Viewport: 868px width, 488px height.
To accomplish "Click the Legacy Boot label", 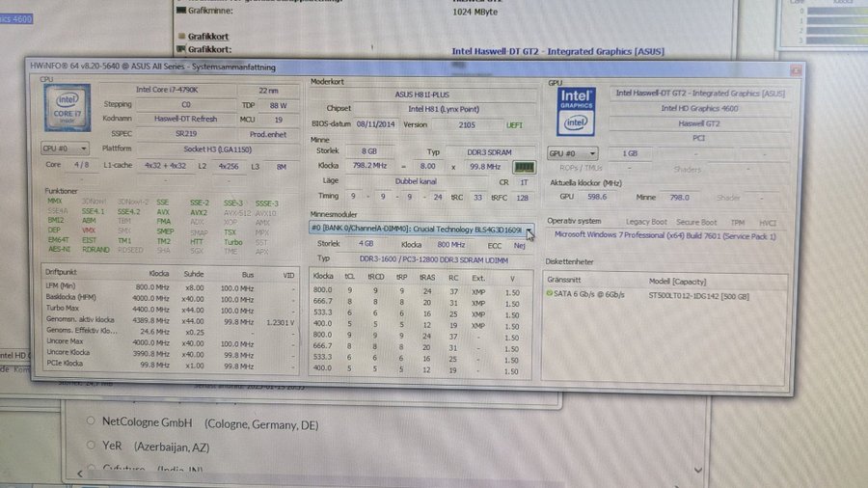I will 646,221.
